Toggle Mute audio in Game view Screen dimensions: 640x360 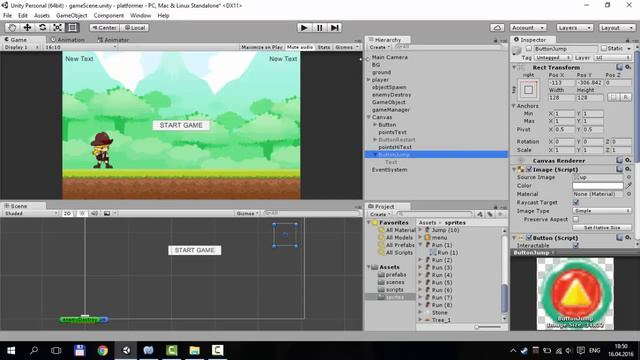(x=300, y=47)
